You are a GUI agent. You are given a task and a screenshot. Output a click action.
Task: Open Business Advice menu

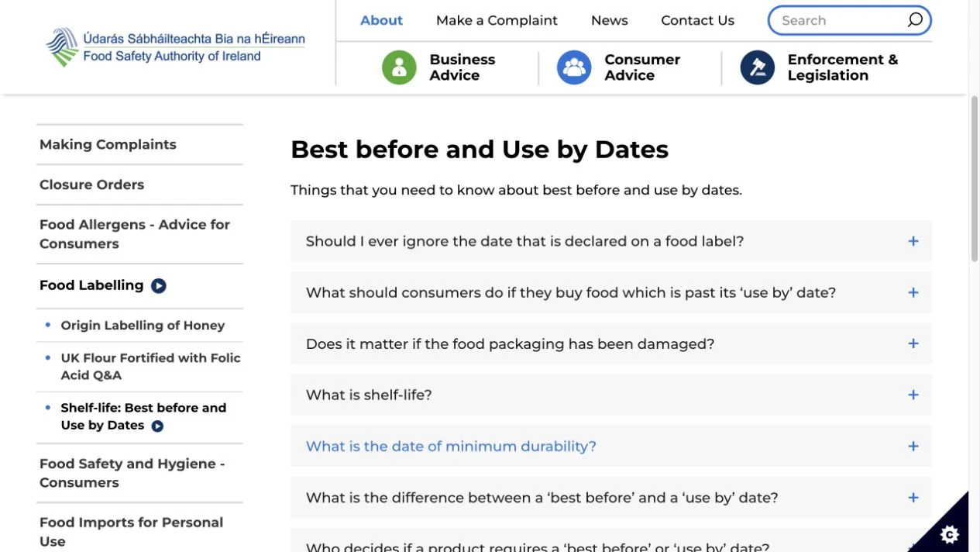pos(462,67)
